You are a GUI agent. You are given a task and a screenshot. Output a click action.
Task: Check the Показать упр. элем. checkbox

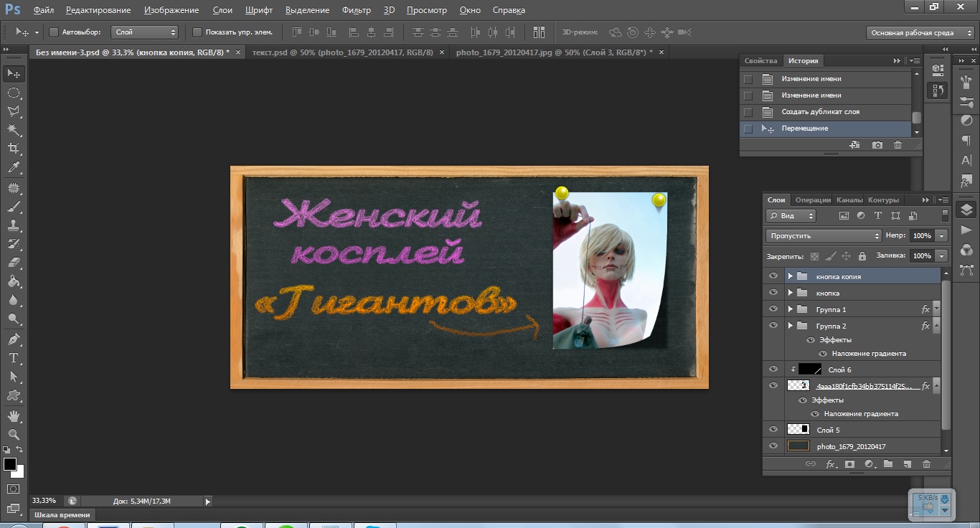[197, 32]
